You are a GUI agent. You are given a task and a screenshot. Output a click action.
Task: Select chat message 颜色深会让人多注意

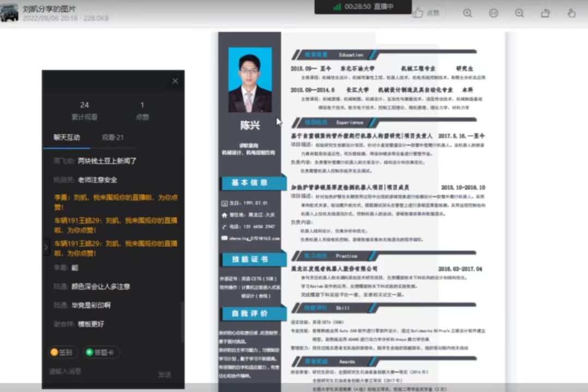coord(100,287)
